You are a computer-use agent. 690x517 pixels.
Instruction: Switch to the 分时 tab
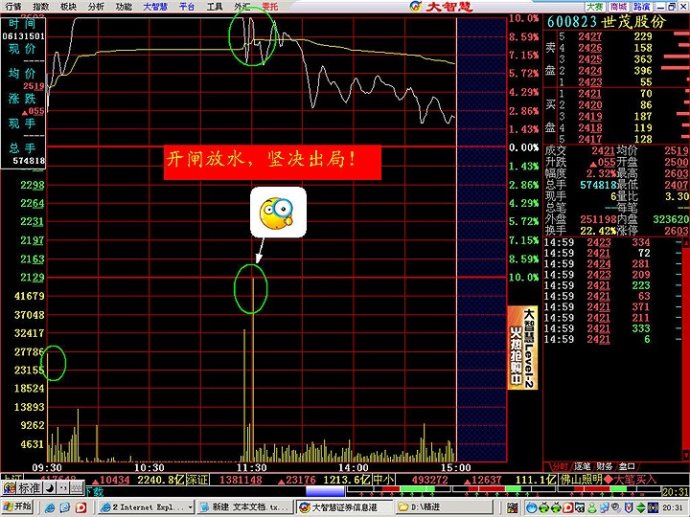point(559,466)
